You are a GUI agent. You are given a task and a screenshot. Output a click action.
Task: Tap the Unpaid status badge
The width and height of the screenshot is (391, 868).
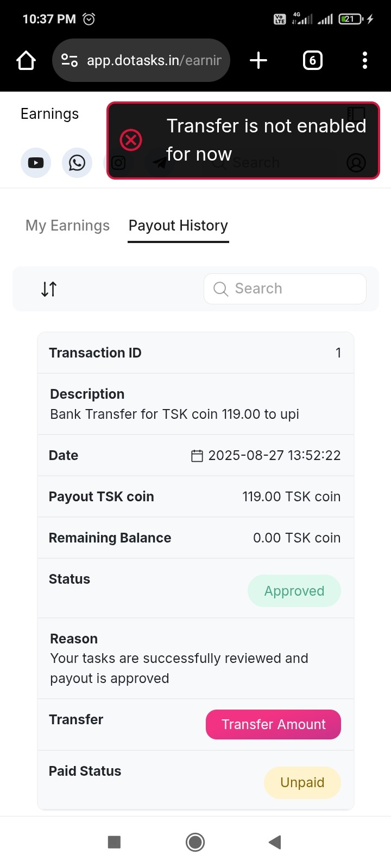[302, 782]
